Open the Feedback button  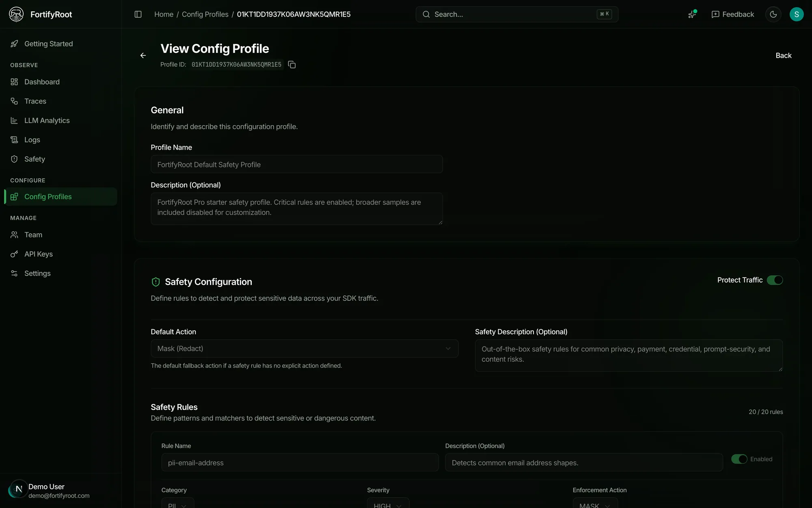point(732,14)
